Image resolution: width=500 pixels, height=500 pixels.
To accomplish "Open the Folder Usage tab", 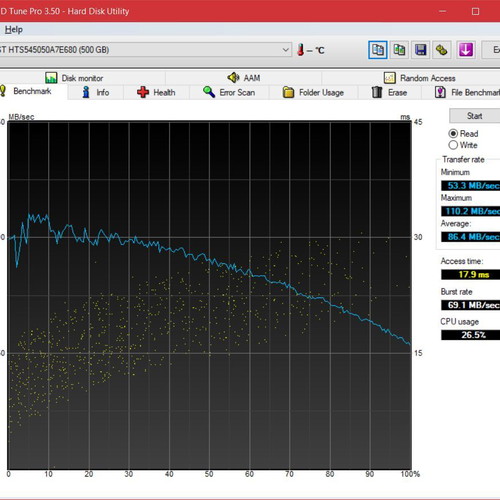I will click(x=313, y=92).
